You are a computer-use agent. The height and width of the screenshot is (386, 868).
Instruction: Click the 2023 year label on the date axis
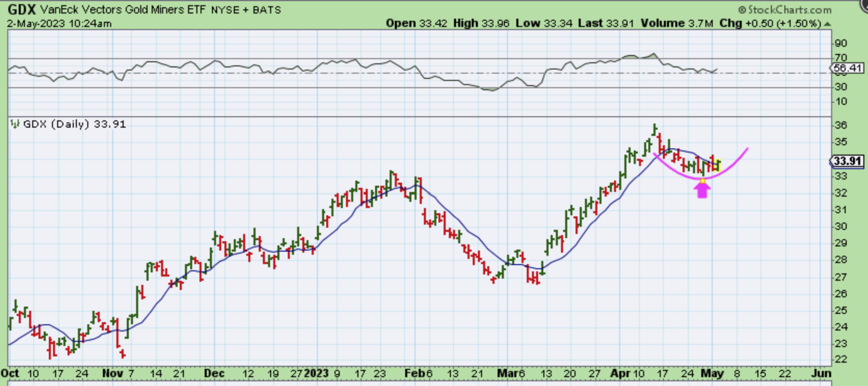316,374
